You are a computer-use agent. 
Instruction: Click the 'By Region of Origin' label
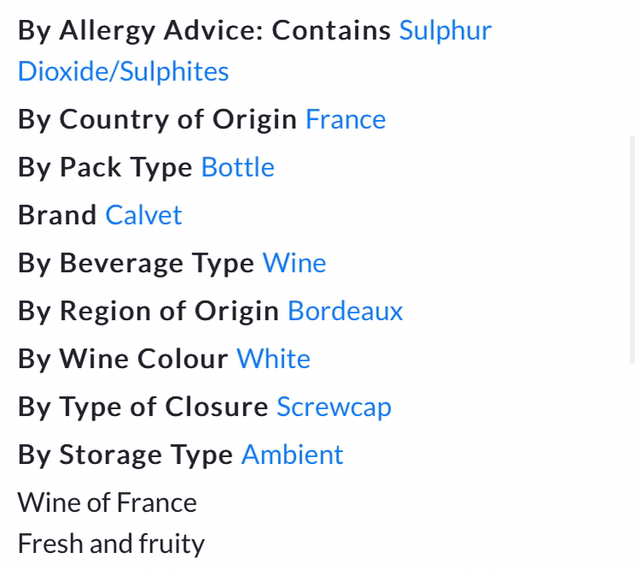(148, 311)
